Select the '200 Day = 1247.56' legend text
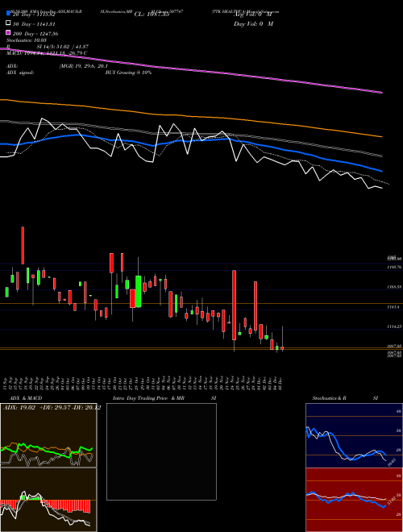The height and width of the screenshot is (532, 403). pyautogui.click(x=35, y=34)
